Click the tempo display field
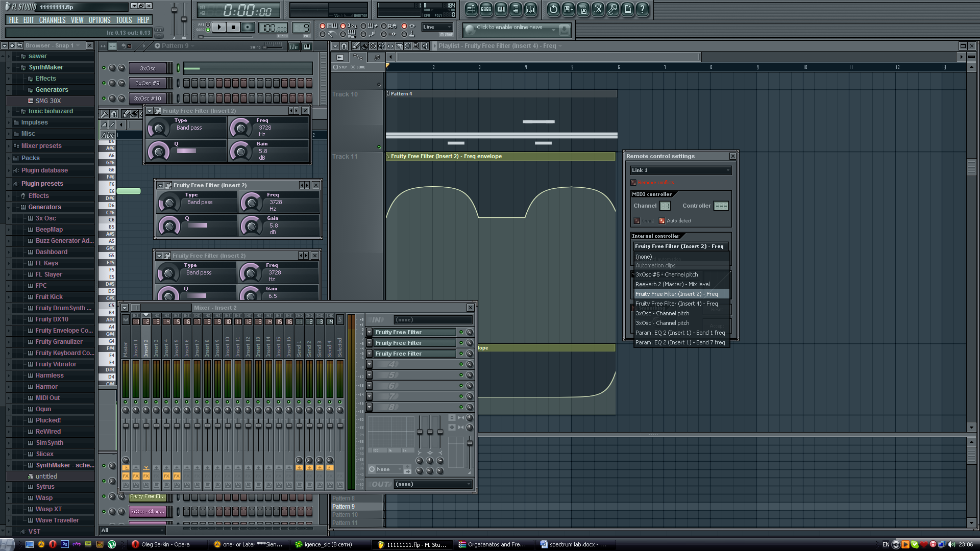Image resolution: width=980 pixels, height=551 pixels. pyautogui.click(x=274, y=28)
